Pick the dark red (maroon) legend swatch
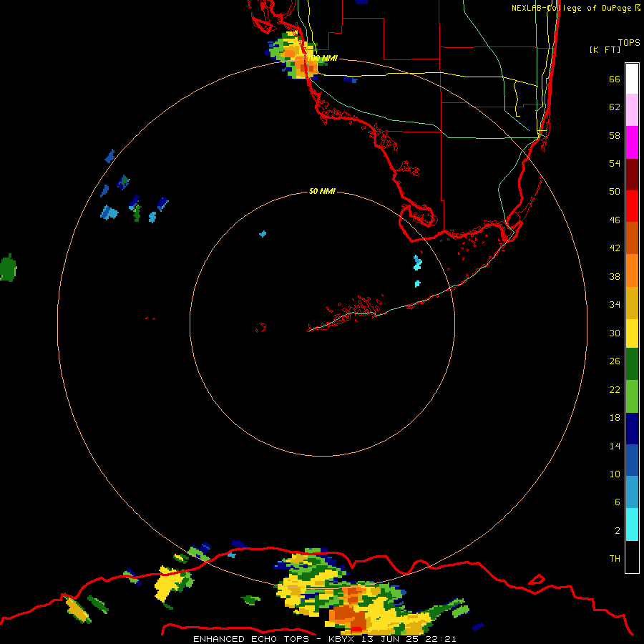The width and height of the screenshot is (644, 644). tap(632, 175)
